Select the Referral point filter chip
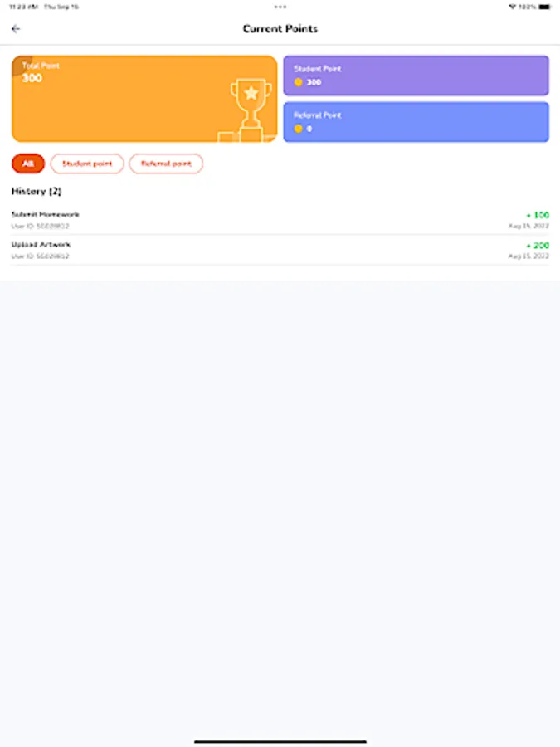 click(x=166, y=164)
